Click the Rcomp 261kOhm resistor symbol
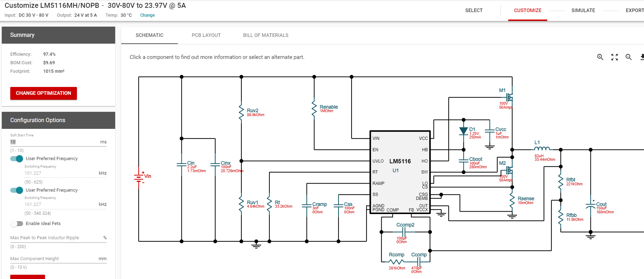Image resolution: width=644 pixels, height=279 pixels. click(396, 262)
